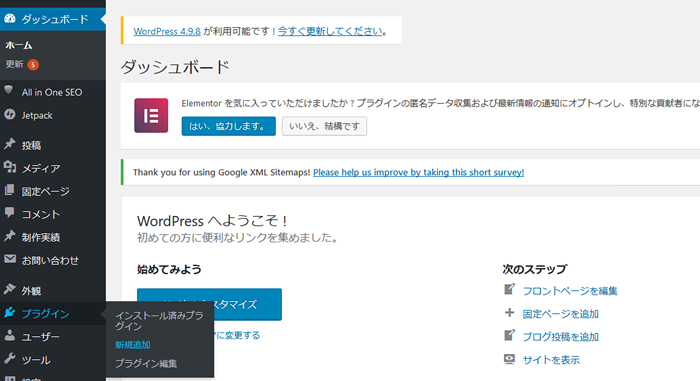Click the envelope icon beside お問い合わせ
Viewport: 700px width, 381px height.
[10, 259]
